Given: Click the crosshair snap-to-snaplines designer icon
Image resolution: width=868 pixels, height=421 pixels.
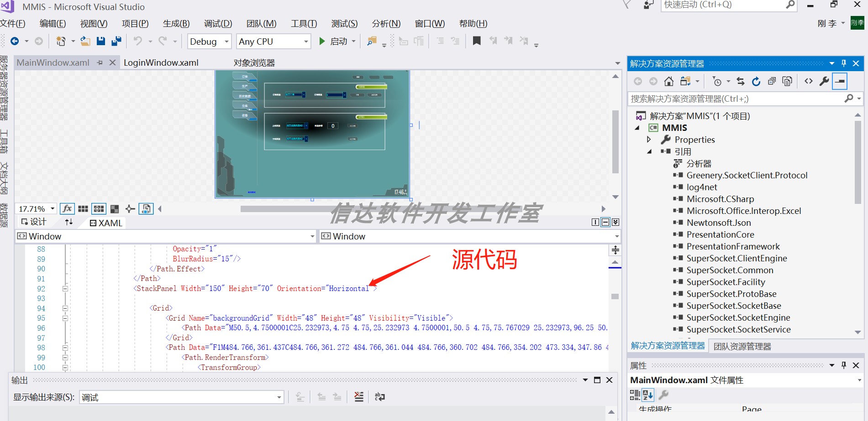Looking at the screenshot, I should (x=130, y=209).
